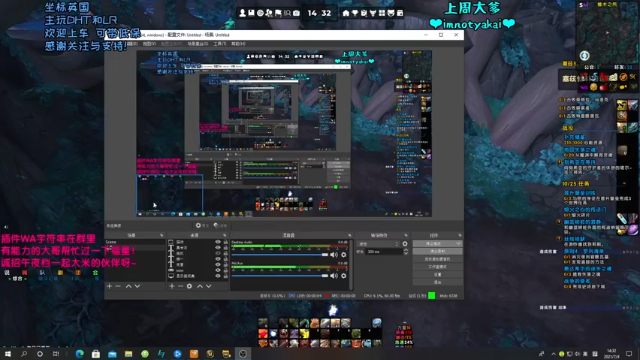Open Desktop Audio gear settings
Viewport: 640px width, 360px height.
pos(344,255)
